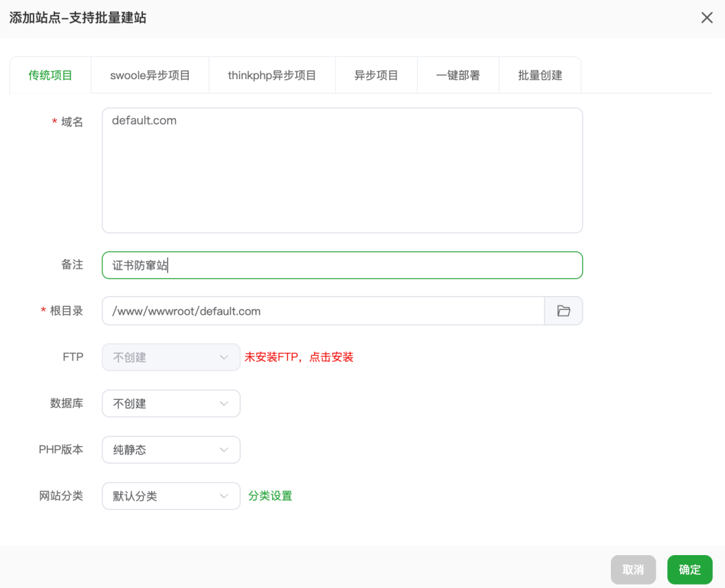
Task: Expand the FTP 不创建 dropdown
Action: (171, 357)
